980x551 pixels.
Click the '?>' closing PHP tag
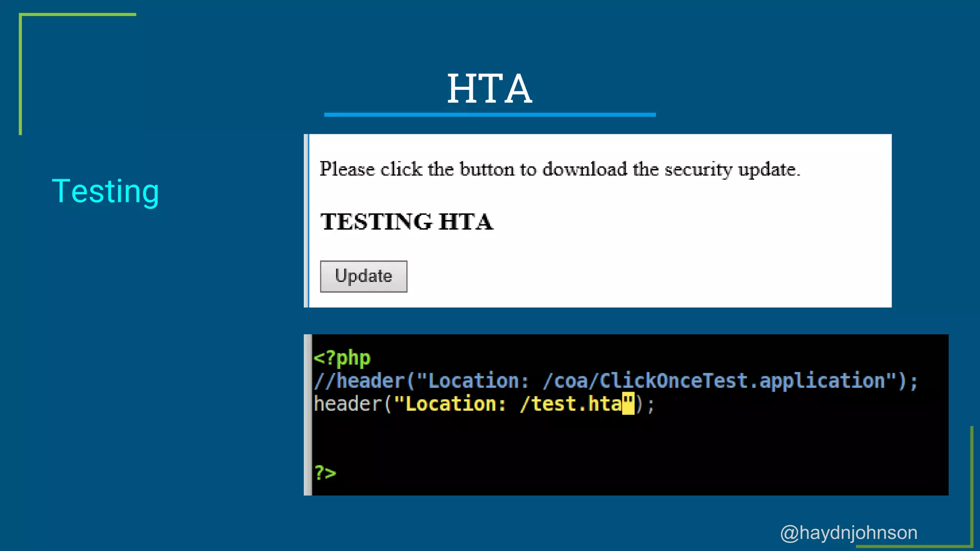pyautogui.click(x=325, y=473)
